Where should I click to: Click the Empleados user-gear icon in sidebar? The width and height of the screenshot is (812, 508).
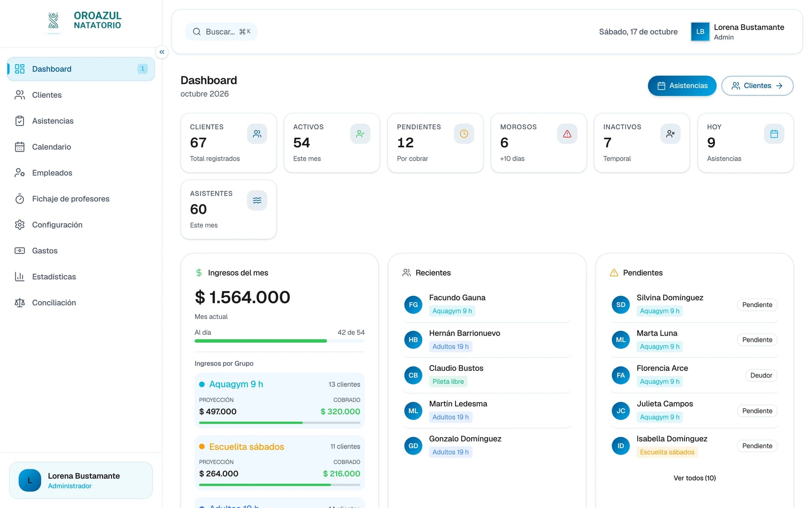coord(20,173)
